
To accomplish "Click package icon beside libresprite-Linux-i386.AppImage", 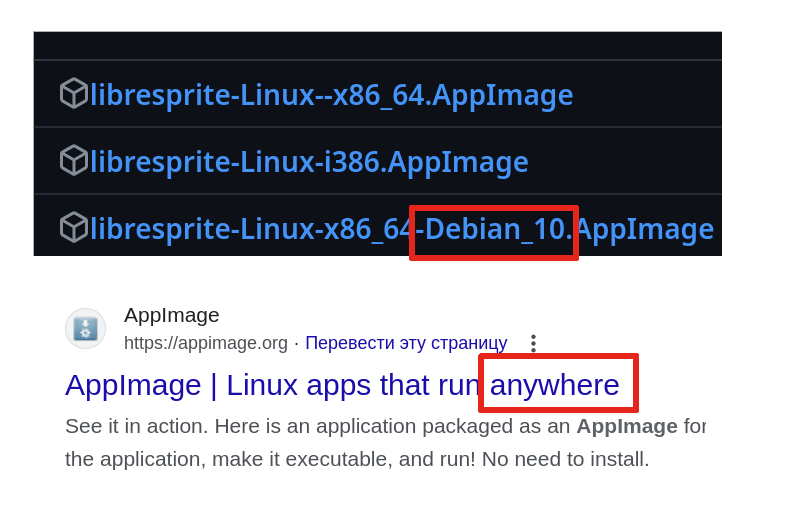I will (x=74, y=160).
